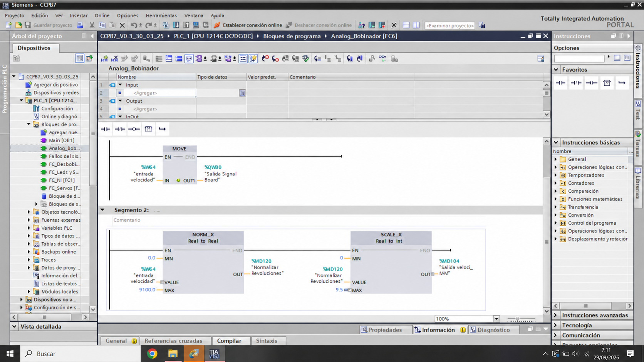Click the coil icon in editor favorites bar
The width and height of the screenshot is (644, 362).
click(134, 129)
